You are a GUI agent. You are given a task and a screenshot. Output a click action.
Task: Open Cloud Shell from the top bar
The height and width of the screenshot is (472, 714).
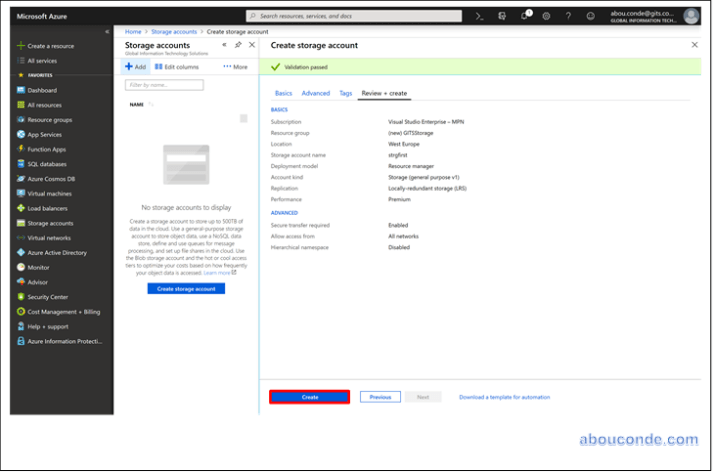[480, 16]
